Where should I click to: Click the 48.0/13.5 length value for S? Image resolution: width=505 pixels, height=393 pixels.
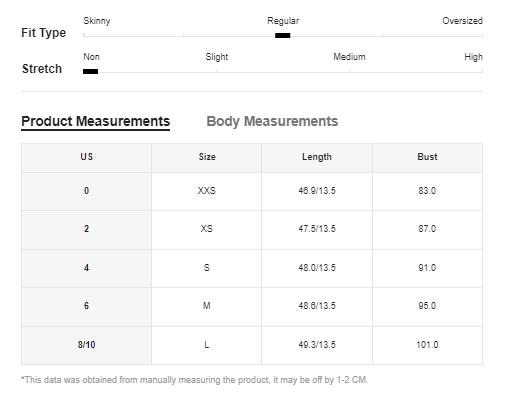click(x=317, y=268)
